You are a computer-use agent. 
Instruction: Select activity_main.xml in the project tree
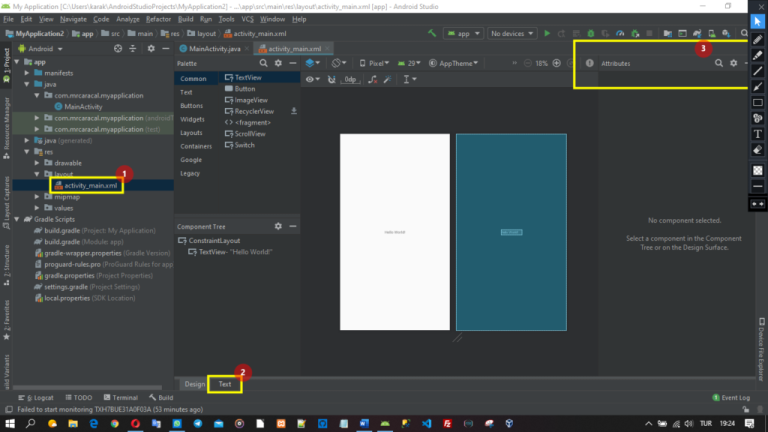coord(90,185)
